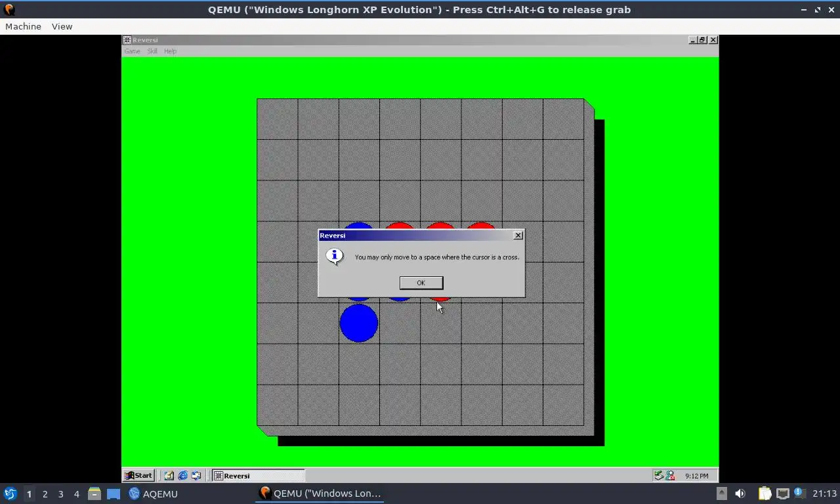Switch to workspace 2
Image resolution: width=840 pixels, height=504 pixels.
pyautogui.click(x=45, y=493)
